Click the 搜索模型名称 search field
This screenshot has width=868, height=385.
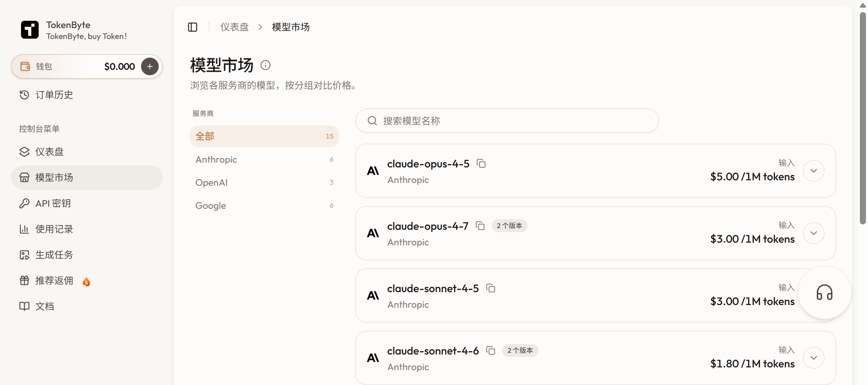[x=507, y=121]
